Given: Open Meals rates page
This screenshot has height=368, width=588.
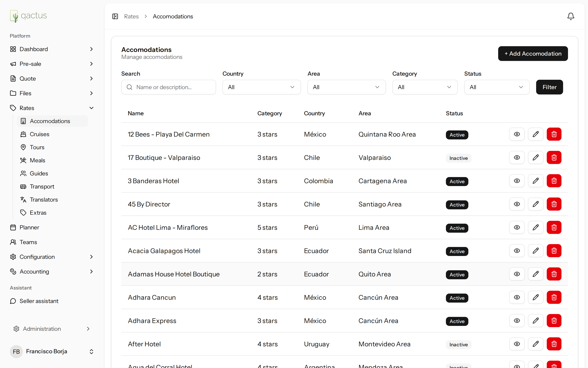Looking at the screenshot, I should coord(52,160).
